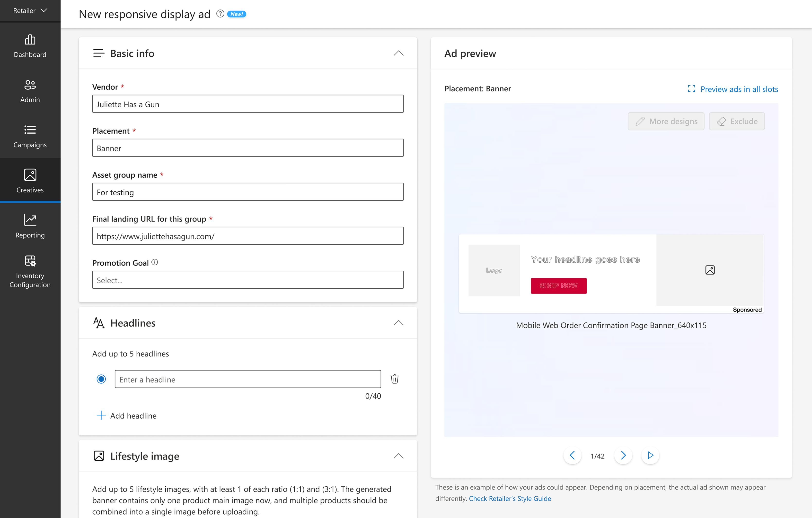Open the Dashboard icon in sidebar
Viewport: 812px width, 518px height.
click(30, 40)
